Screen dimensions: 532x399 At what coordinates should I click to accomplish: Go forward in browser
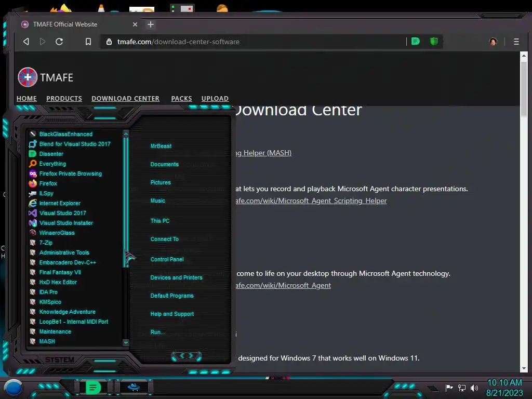pos(43,42)
